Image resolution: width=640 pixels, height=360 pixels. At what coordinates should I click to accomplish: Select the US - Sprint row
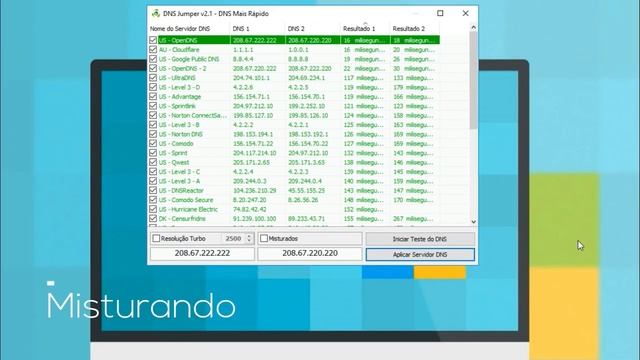tap(294, 153)
